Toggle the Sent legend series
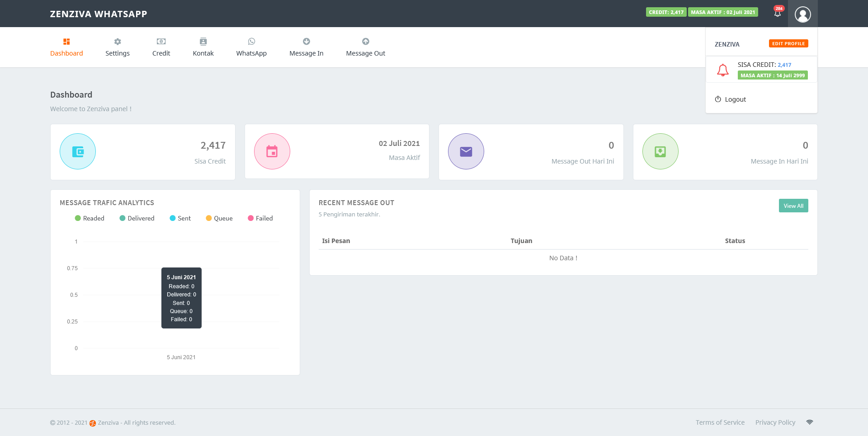Viewport: 868px width, 436px height. (180, 218)
